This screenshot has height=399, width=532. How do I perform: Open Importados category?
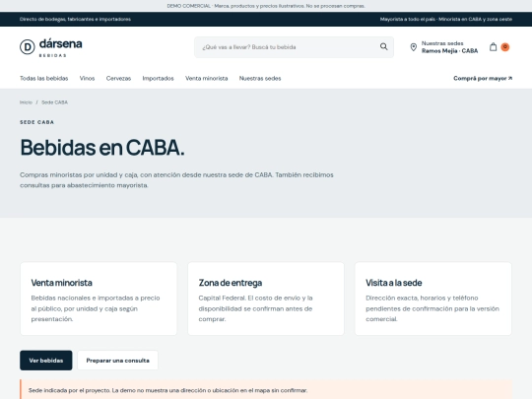(x=158, y=79)
